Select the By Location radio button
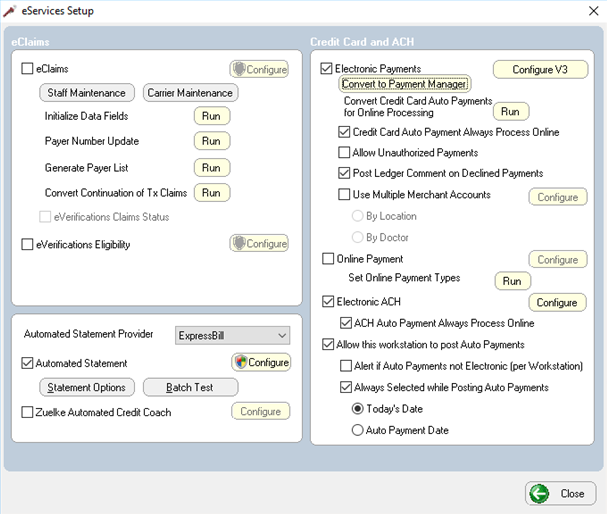The image size is (607, 514). click(x=357, y=216)
